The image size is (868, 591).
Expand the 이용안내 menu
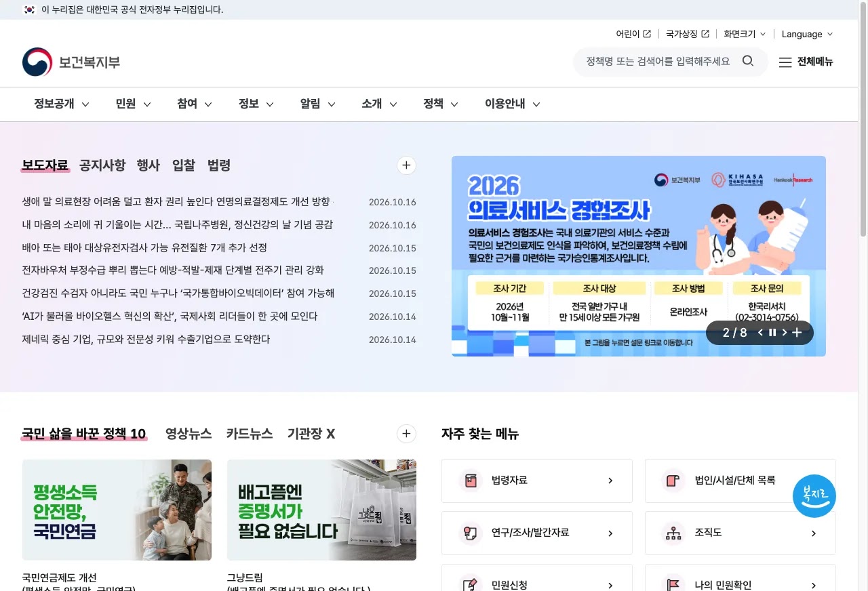513,104
